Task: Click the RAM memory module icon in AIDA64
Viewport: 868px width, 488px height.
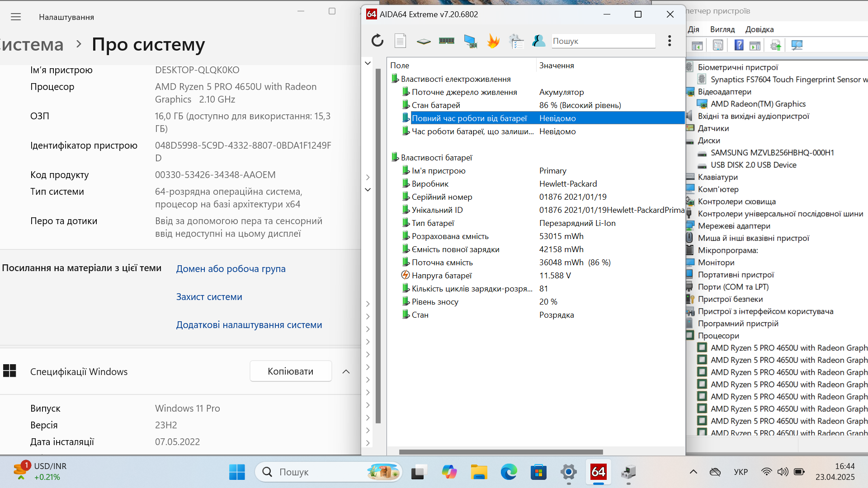Action: 447,41
